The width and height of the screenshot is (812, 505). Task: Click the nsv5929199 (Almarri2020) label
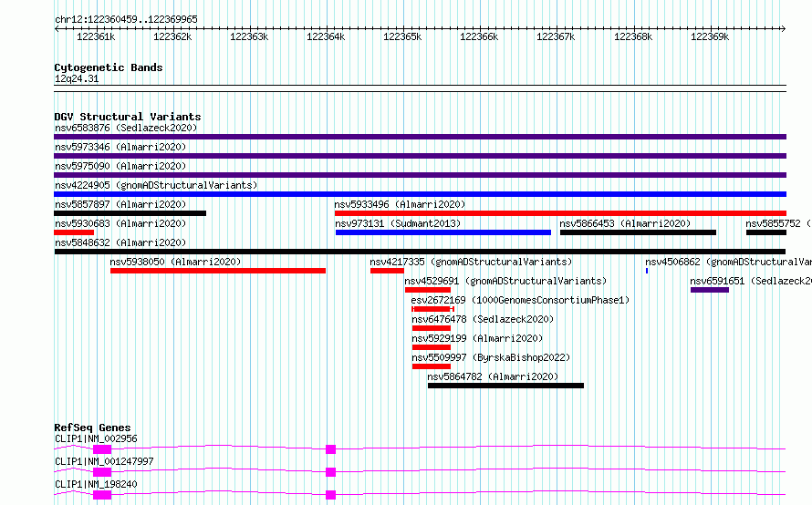point(477,338)
